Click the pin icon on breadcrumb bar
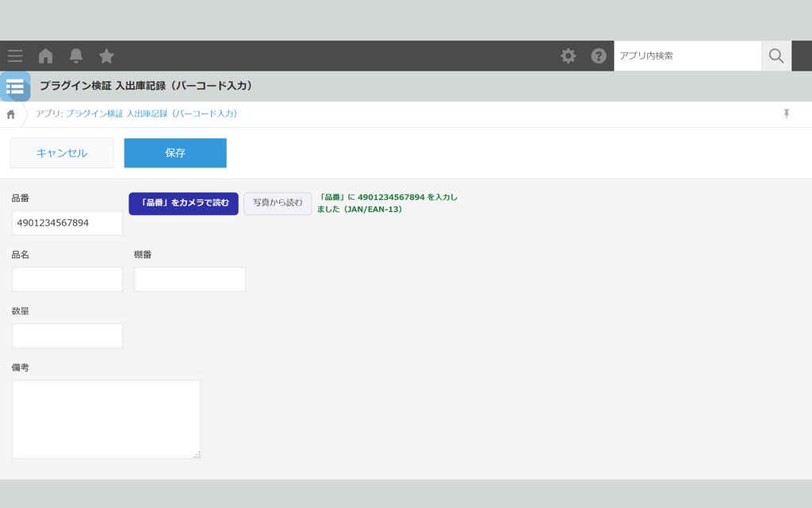 (786, 114)
